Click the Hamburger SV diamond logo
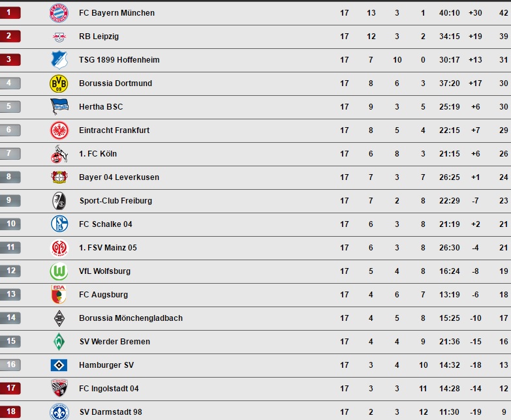 coord(59,365)
